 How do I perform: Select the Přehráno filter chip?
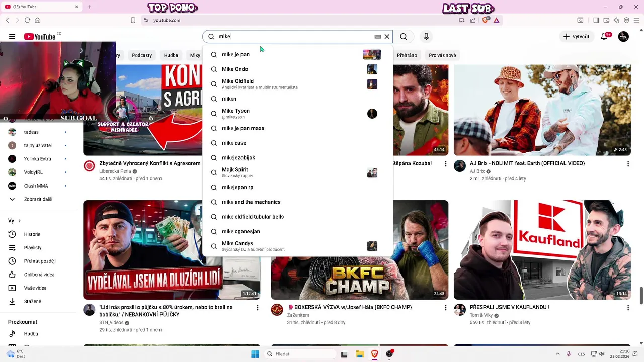[x=407, y=55]
